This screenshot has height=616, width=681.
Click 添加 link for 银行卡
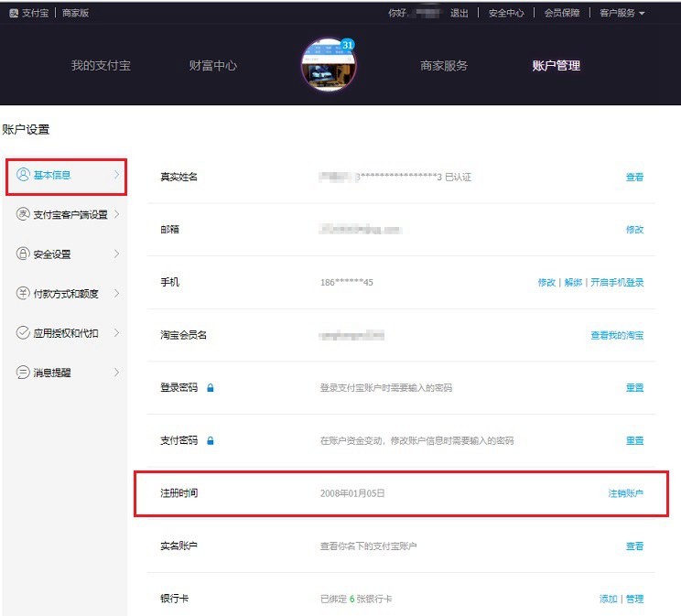pyautogui.click(x=608, y=599)
